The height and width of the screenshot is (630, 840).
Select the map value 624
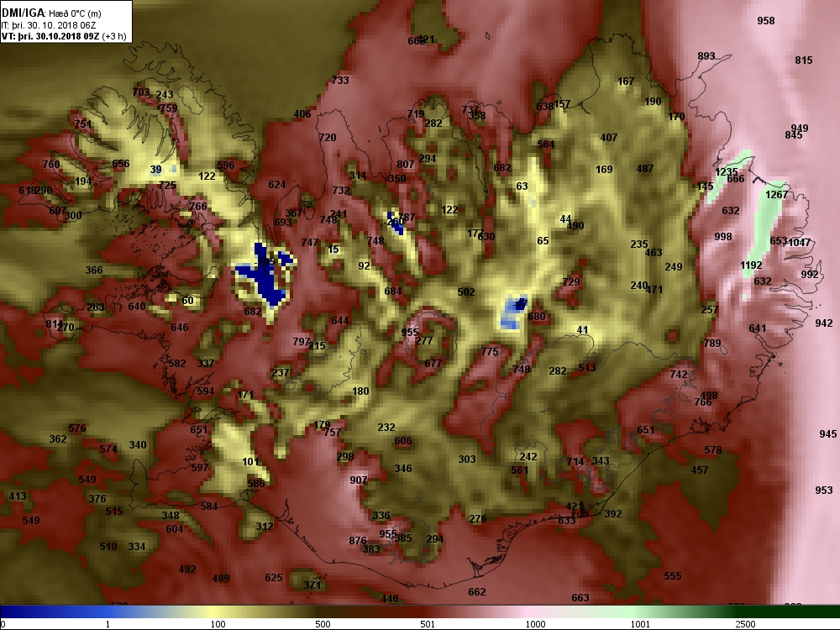277,184
